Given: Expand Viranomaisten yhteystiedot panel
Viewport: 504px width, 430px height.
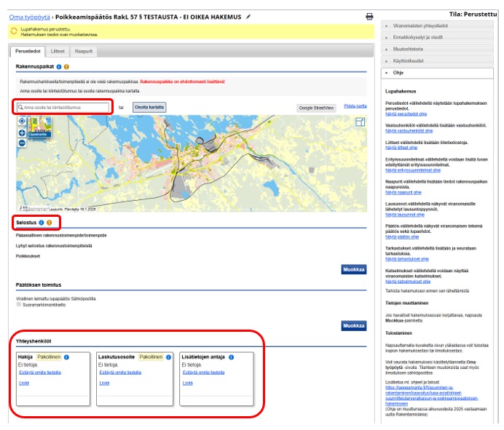Looking at the screenshot, I should pyautogui.click(x=437, y=25).
